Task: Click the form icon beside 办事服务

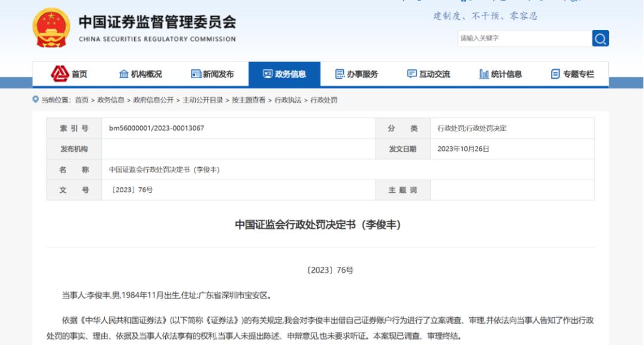Action: 340,74
